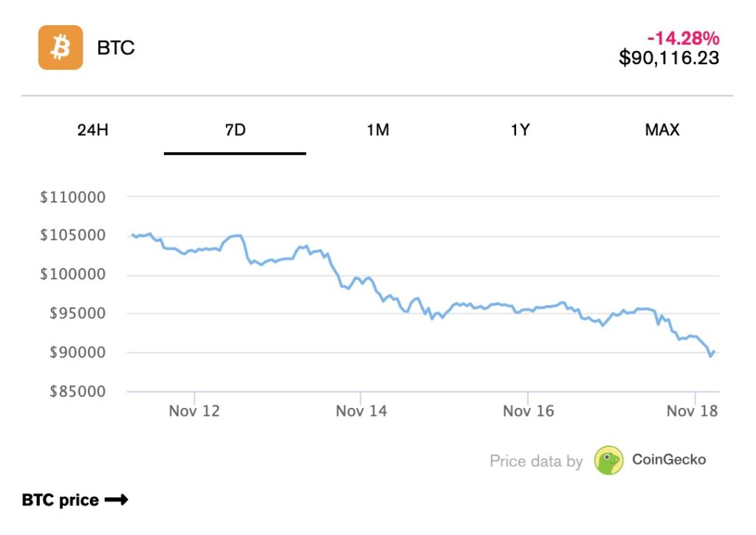Image resolution: width=756 pixels, height=535 pixels.
Task: Click the $85000 gridline label
Action: (x=78, y=392)
